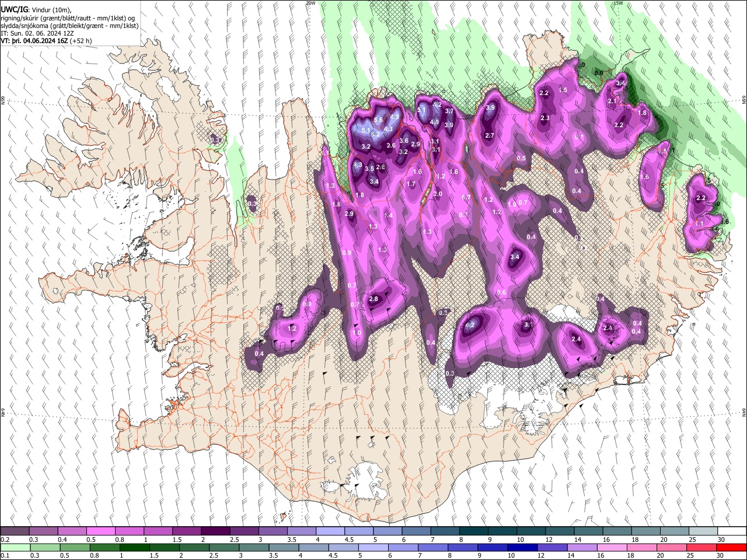
Task: Pick the dark teal snow swatch labeled 8
Action: 473,531
